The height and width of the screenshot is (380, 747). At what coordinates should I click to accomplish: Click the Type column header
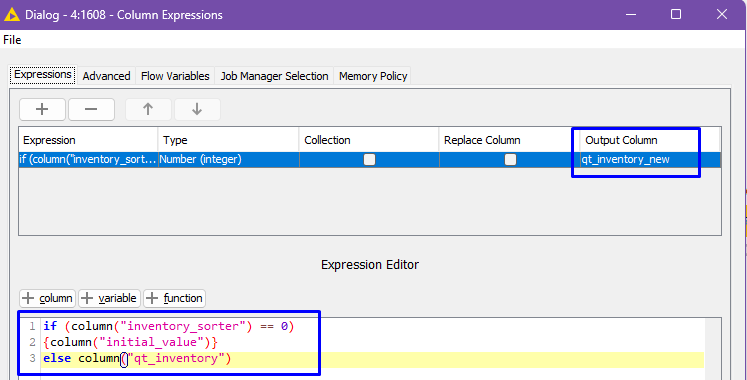(229, 140)
